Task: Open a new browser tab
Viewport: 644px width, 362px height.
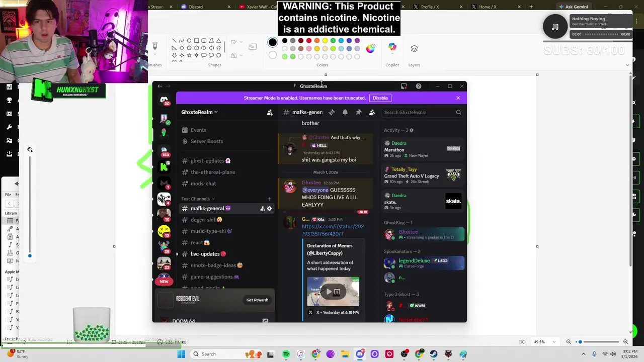Action: 531,7
